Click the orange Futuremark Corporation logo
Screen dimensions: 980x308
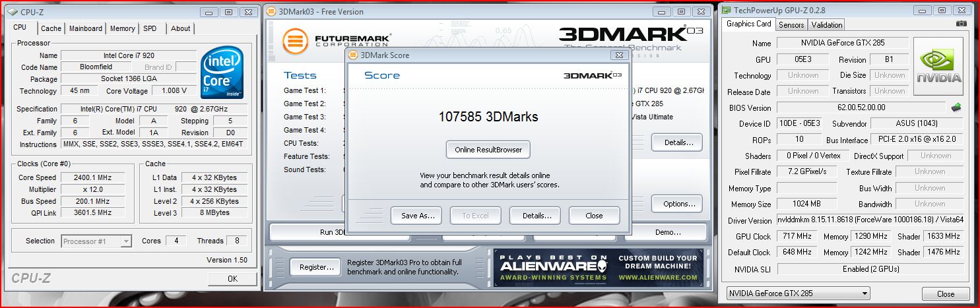coord(296,42)
